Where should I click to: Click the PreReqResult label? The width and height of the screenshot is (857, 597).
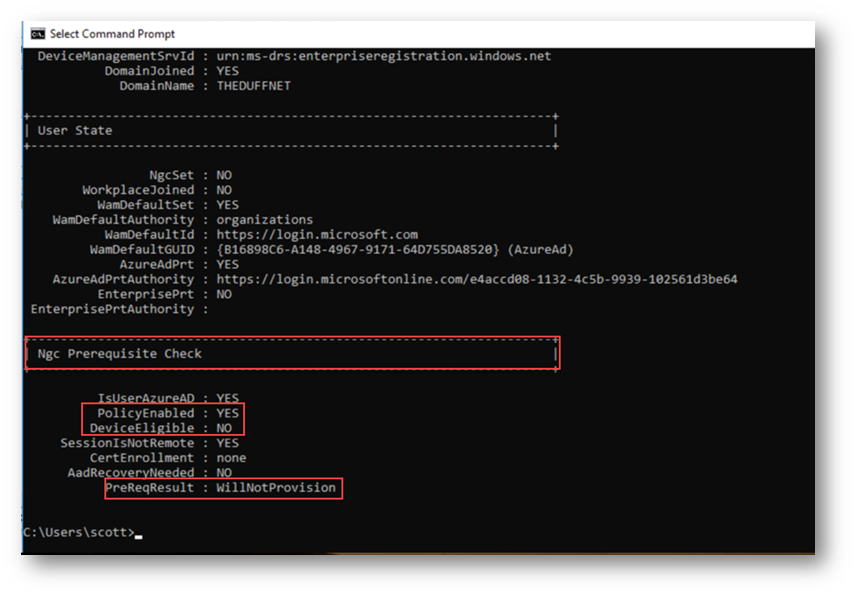point(149,488)
